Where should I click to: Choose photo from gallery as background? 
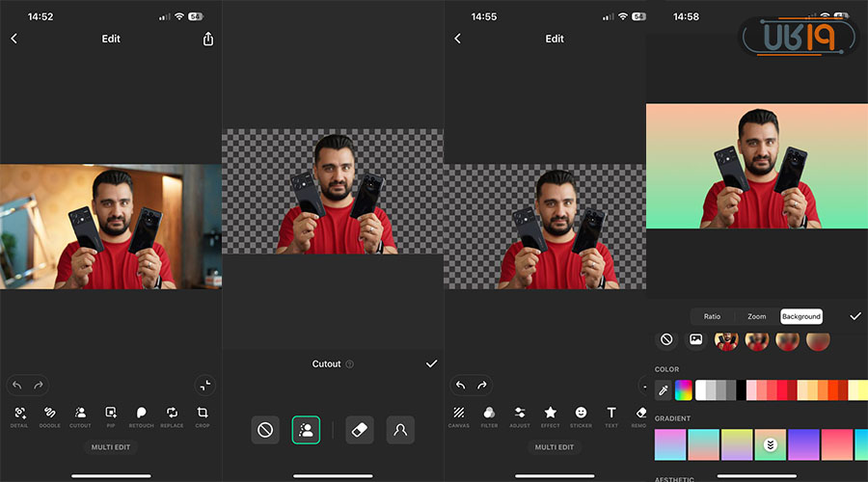[x=694, y=339]
